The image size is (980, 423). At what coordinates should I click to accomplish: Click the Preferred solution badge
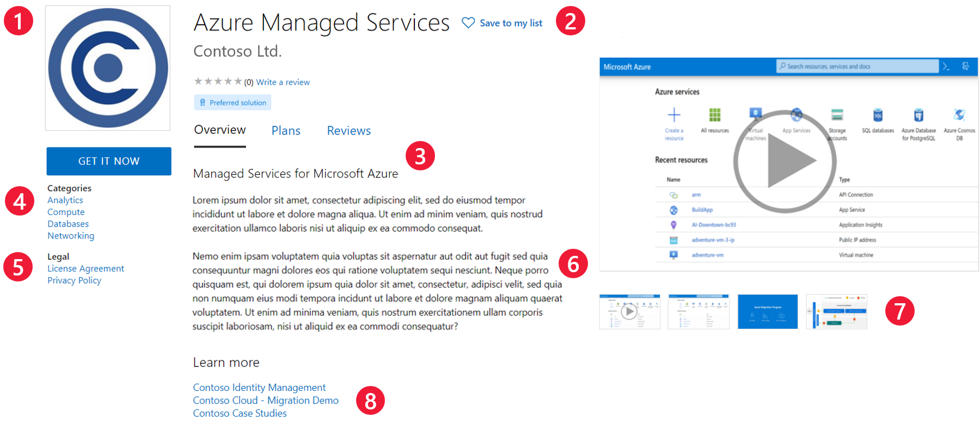232,102
